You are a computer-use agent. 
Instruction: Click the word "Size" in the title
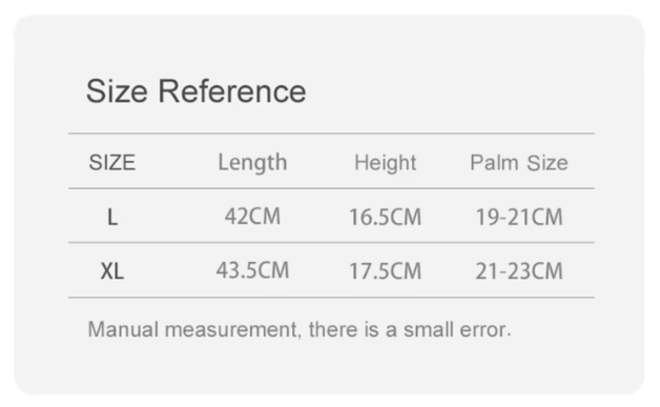click(117, 91)
